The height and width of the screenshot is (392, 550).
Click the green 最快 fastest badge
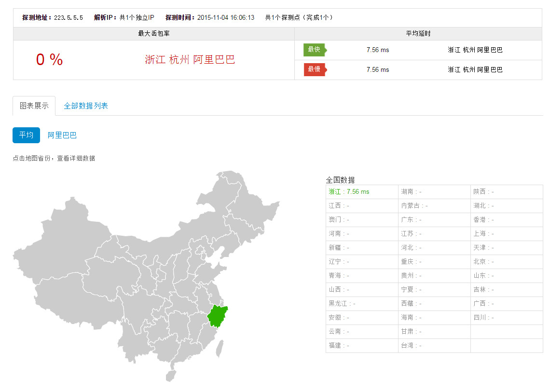[x=314, y=50]
